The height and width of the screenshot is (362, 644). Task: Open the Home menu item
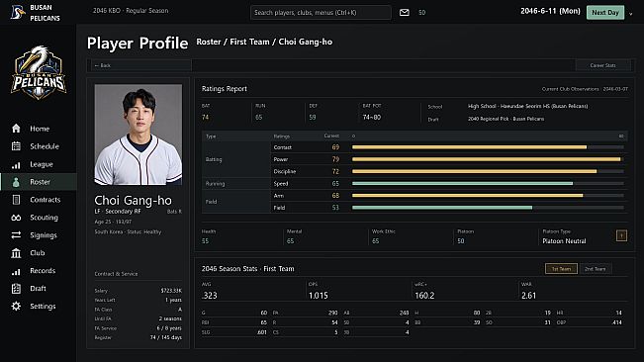point(40,129)
